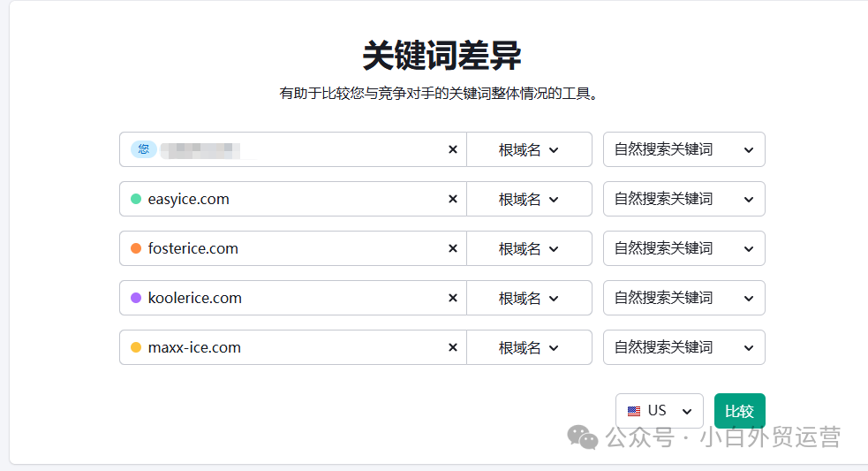Open 根域名 dropdown in your-domain row
This screenshot has width=868, height=471.
[x=529, y=149]
